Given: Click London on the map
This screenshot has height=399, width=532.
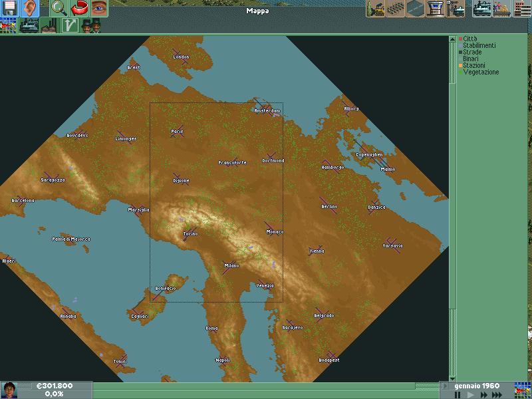Looking at the screenshot, I should [181, 57].
